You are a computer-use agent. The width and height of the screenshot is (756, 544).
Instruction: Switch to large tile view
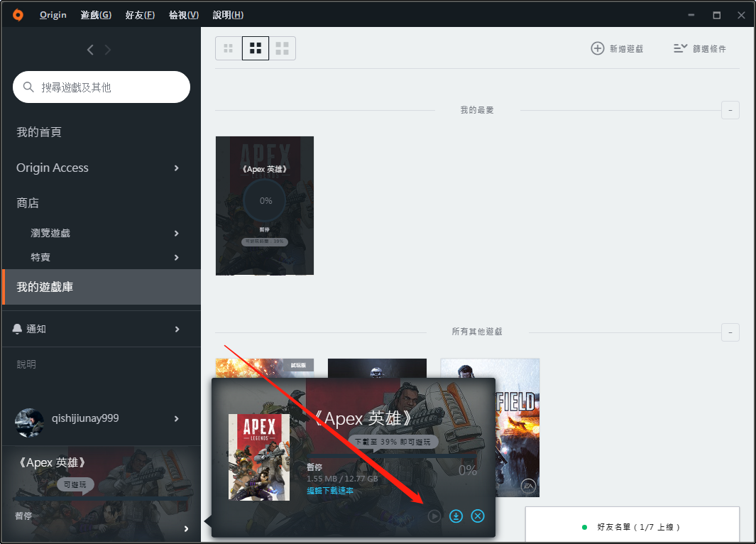(282, 48)
